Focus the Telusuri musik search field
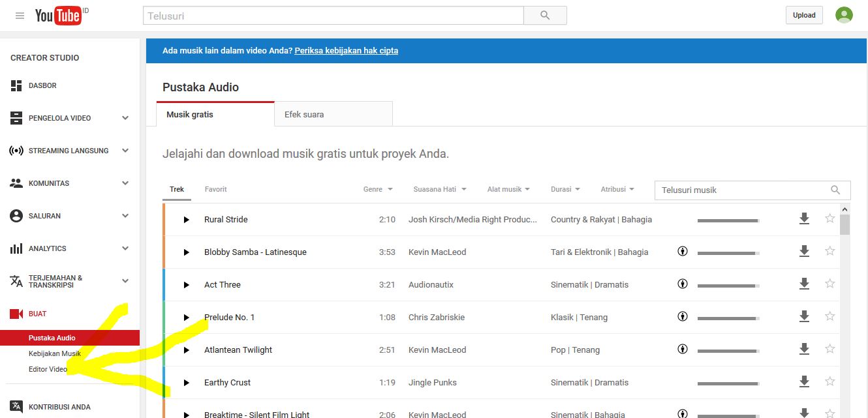 (x=744, y=190)
